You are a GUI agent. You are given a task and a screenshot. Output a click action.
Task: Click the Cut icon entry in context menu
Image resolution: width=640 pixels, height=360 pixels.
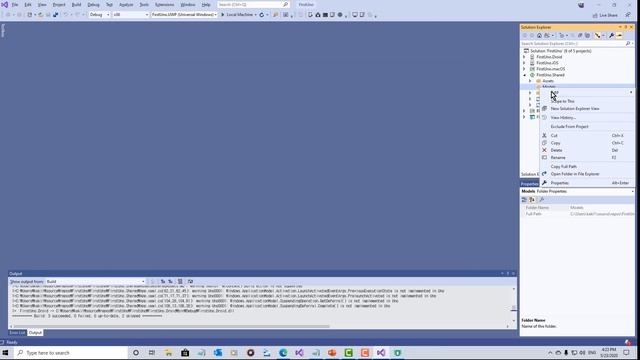pyautogui.click(x=544, y=136)
